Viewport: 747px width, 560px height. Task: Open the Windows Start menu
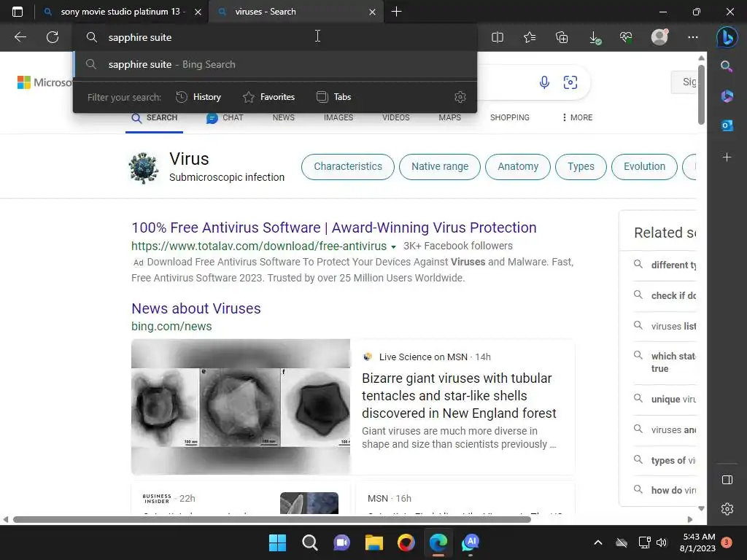(277, 542)
